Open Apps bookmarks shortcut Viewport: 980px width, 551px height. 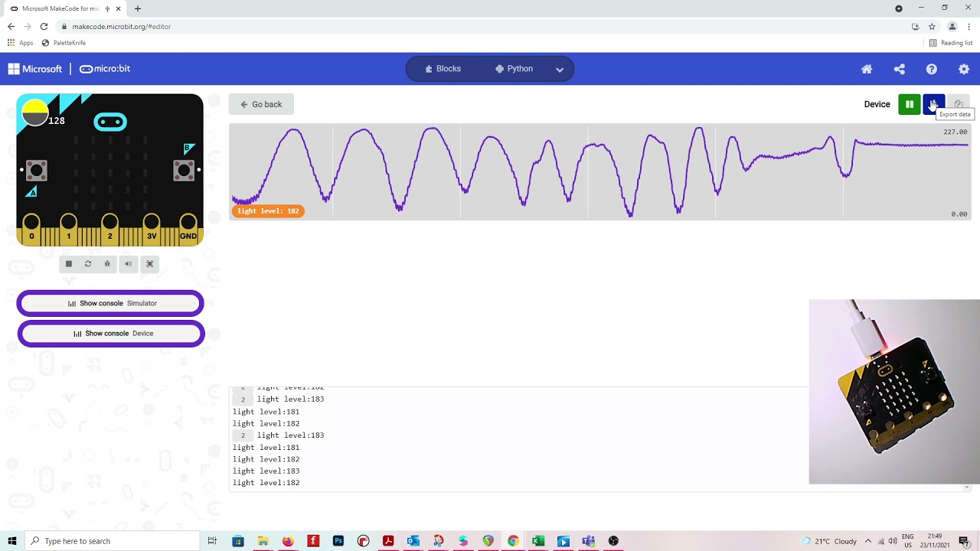pos(21,43)
